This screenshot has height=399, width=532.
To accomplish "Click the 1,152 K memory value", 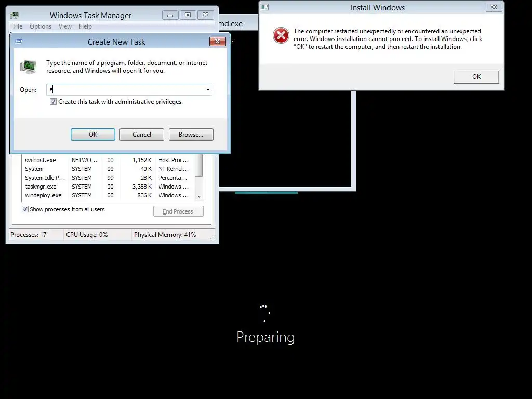I will point(142,160).
